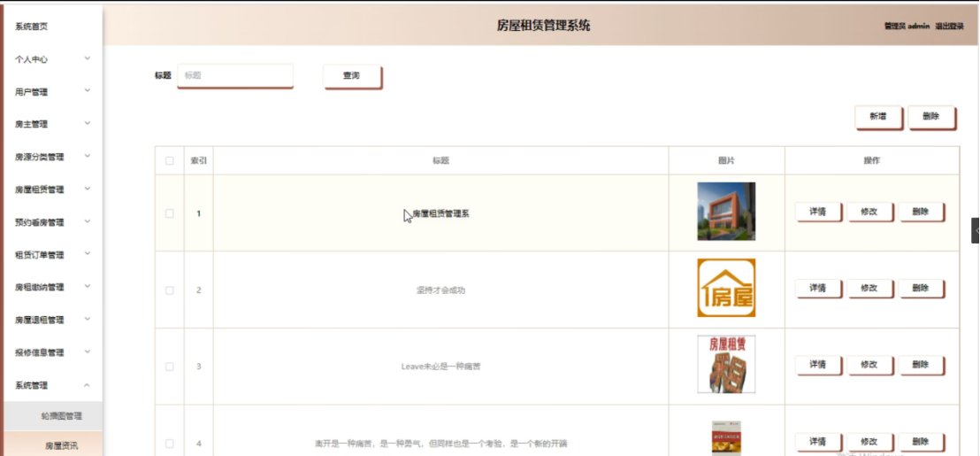Image resolution: width=980 pixels, height=456 pixels.
Task: Click 详情 for row 1
Action: [x=818, y=212]
